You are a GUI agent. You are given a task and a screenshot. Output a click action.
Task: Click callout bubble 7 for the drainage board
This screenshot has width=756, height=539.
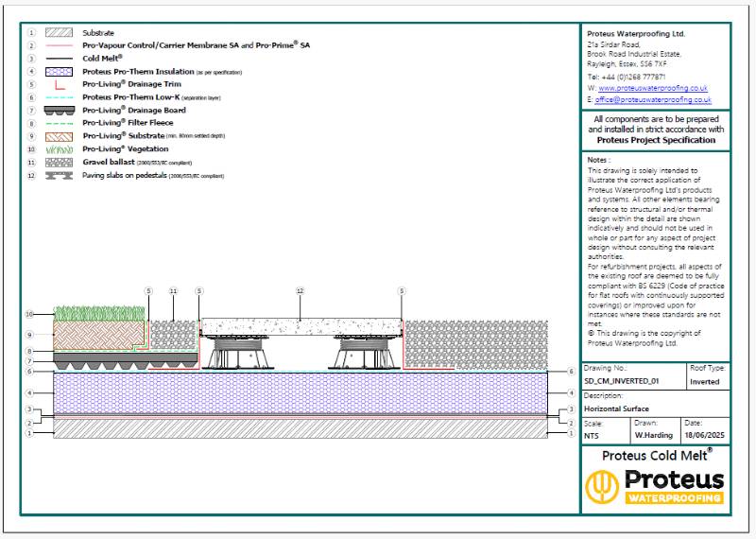[x=29, y=361]
